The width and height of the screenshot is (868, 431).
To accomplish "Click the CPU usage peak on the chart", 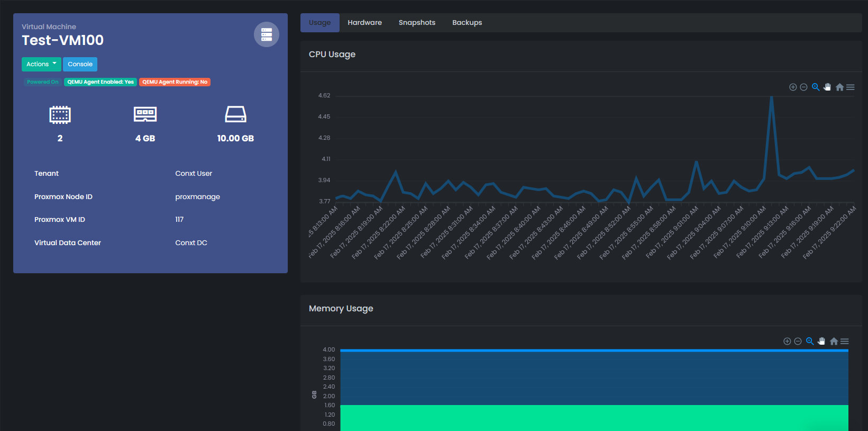I will click(772, 97).
